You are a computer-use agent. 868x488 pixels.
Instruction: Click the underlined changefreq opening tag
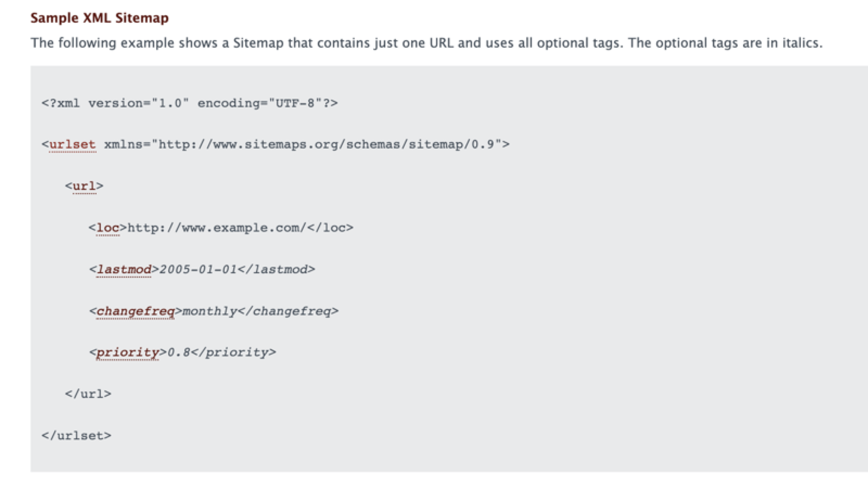click(x=135, y=311)
